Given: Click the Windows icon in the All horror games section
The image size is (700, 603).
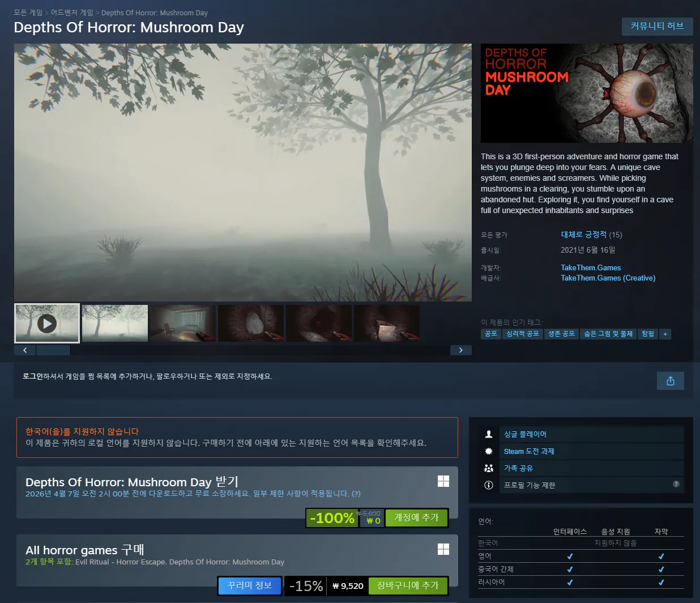Looking at the screenshot, I should 443,549.
